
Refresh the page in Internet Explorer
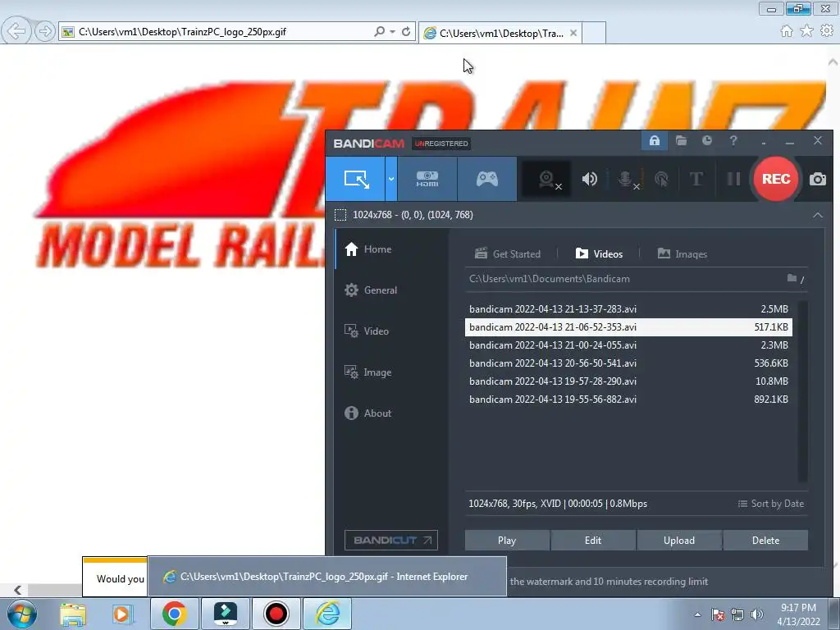pos(406,32)
